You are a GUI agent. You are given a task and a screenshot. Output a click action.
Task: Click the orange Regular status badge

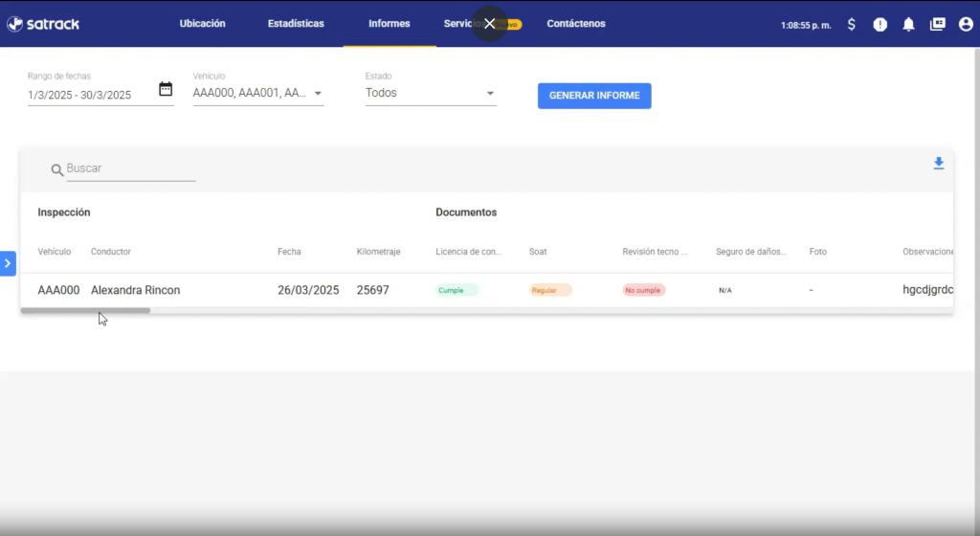550,290
